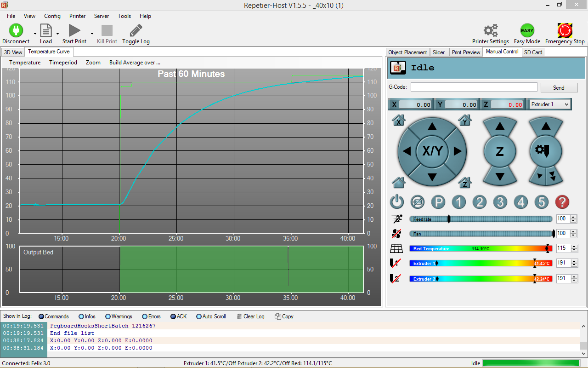Open Printer Settings gears icon
The width and height of the screenshot is (588, 368).
(x=491, y=30)
